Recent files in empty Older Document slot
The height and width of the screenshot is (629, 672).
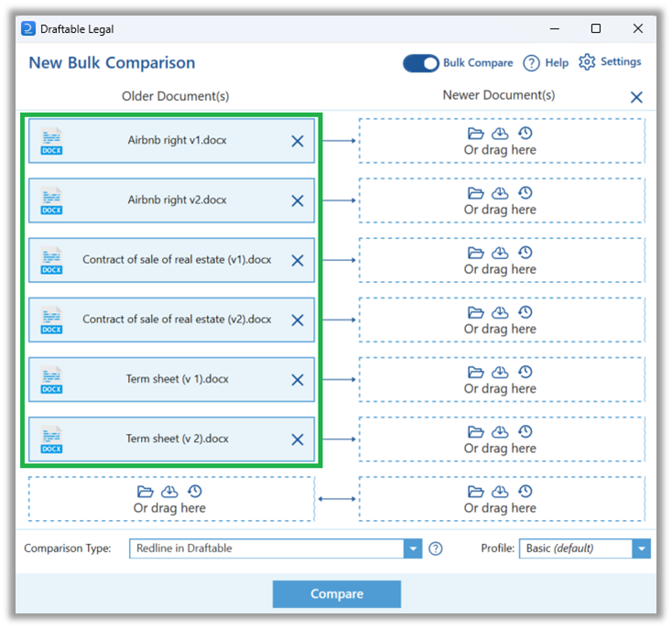tap(195, 491)
